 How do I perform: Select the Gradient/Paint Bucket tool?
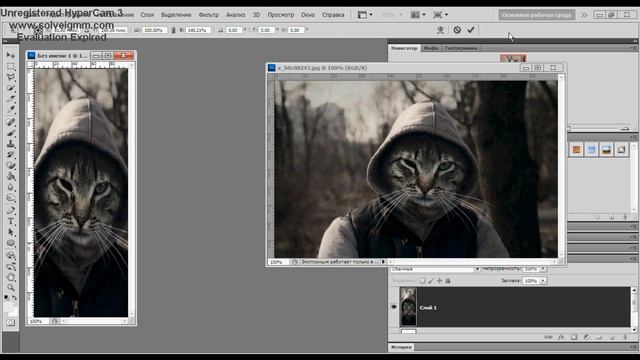11,177
